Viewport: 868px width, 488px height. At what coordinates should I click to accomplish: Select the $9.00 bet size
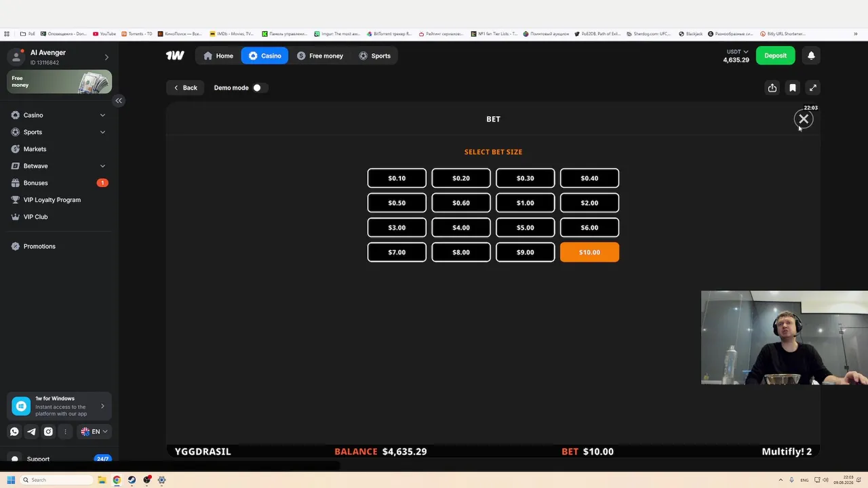[525, 252]
